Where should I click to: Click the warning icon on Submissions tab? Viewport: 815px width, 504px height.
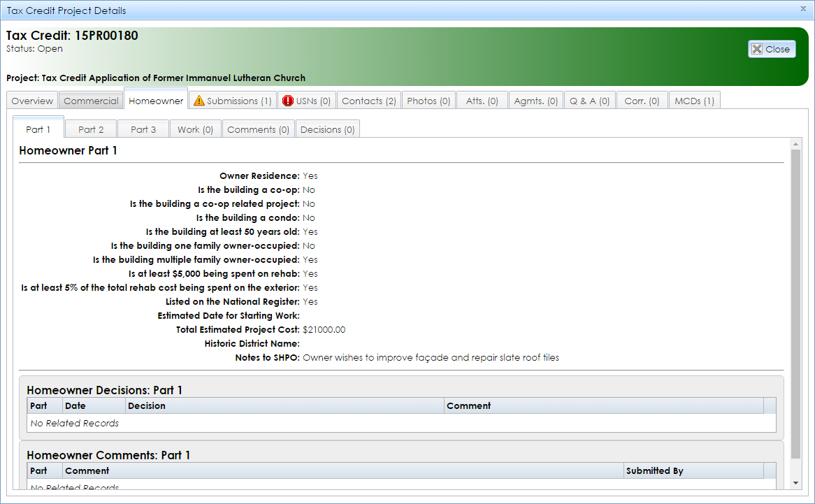click(199, 101)
